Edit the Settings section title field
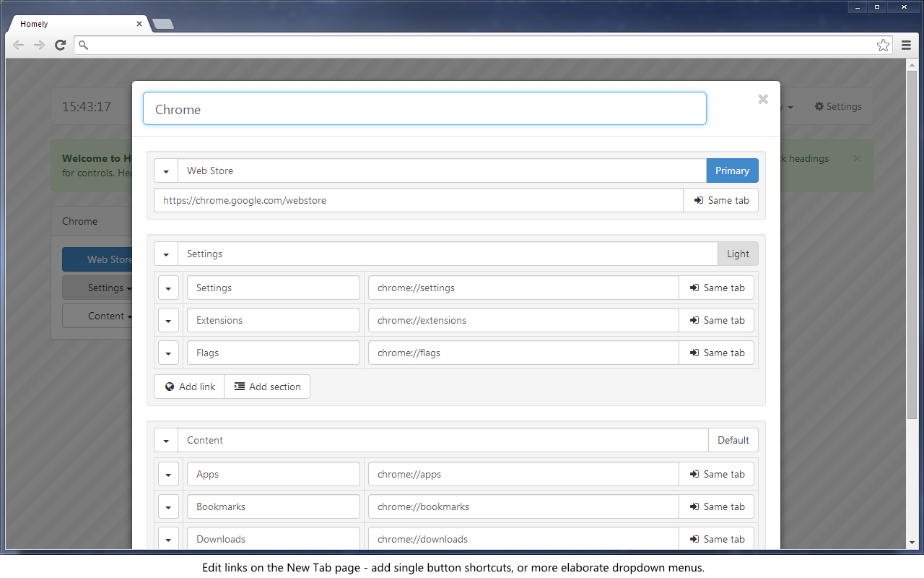The width and height of the screenshot is (924, 578). 448,254
